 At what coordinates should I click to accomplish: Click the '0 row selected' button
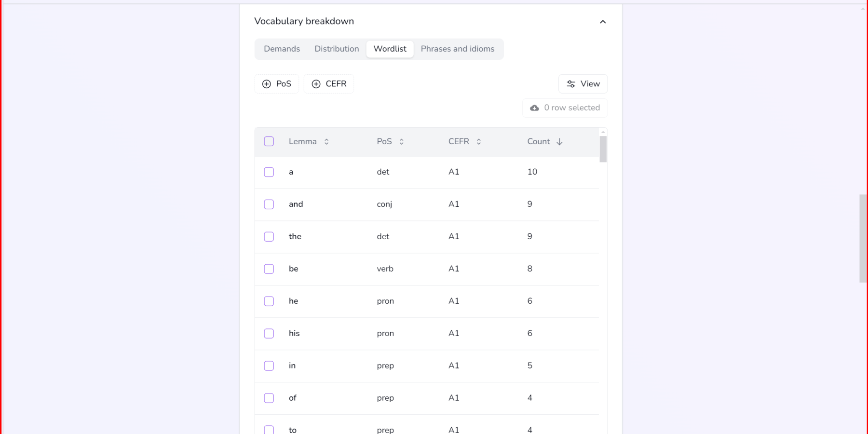click(x=565, y=108)
